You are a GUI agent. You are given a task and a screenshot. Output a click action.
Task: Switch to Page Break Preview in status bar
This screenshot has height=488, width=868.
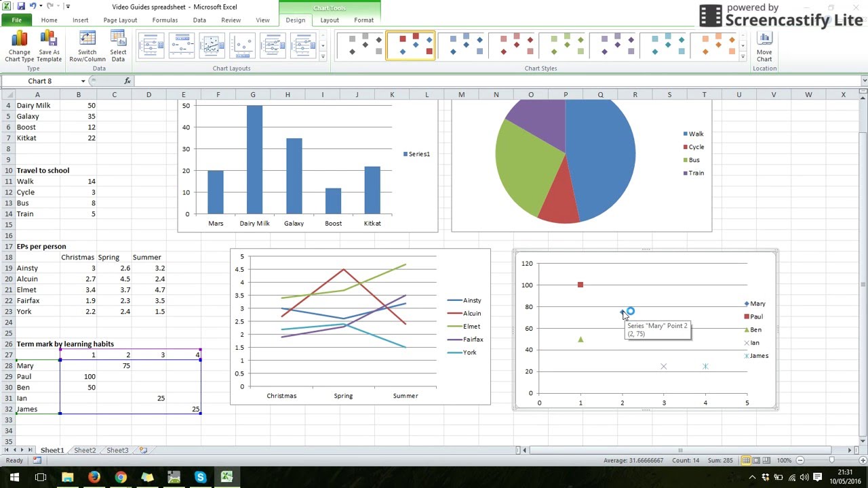768,460
